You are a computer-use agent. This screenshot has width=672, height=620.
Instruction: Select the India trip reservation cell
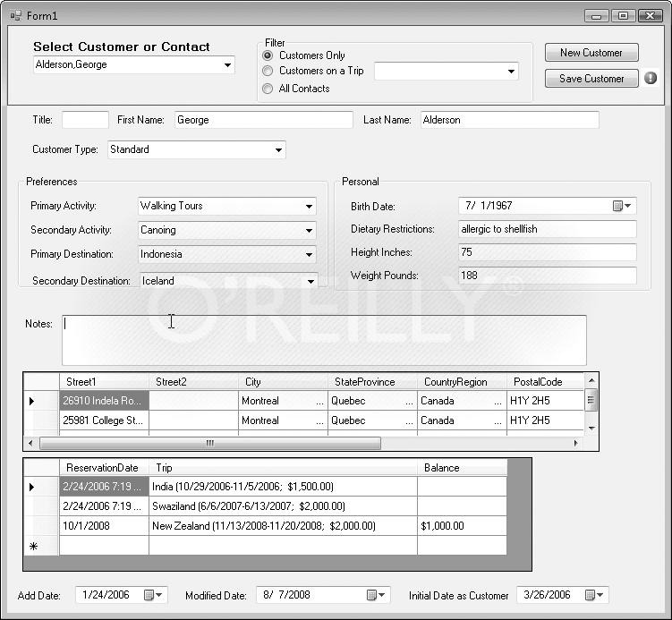(x=284, y=487)
